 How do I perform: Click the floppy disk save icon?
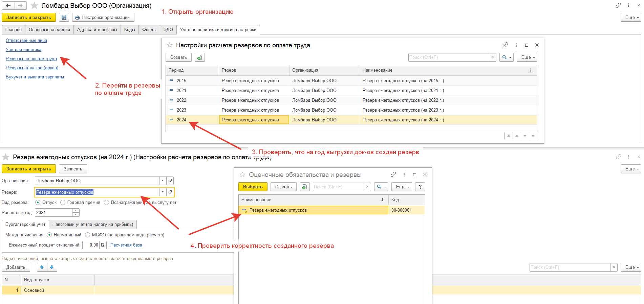(64, 17)
